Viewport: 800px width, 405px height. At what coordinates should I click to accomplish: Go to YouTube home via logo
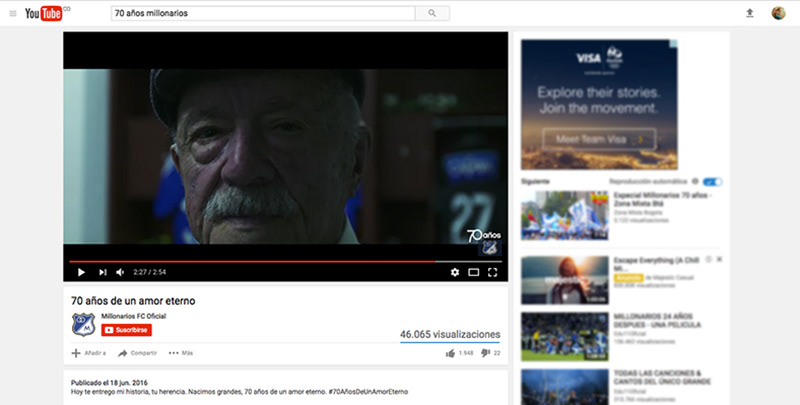coord(44,14)
